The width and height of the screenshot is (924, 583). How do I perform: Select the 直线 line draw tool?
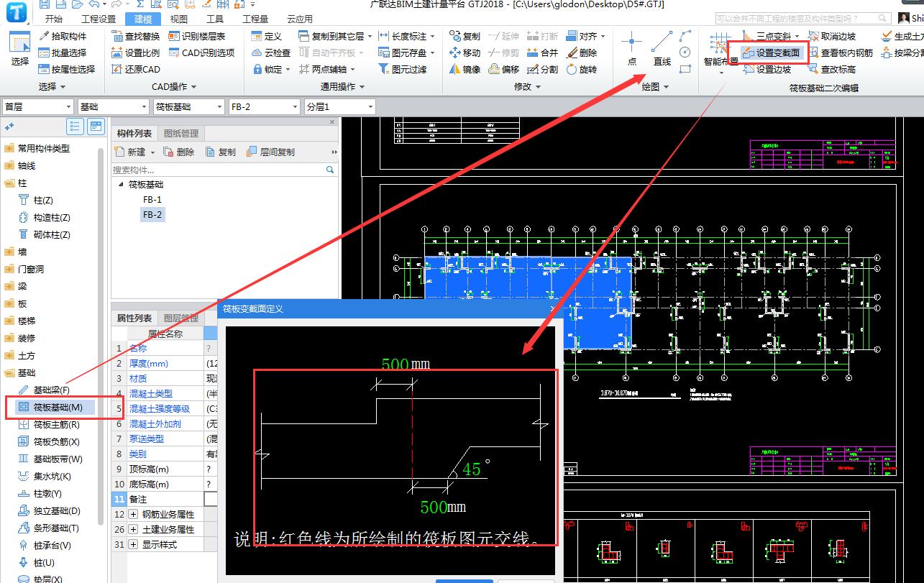click(x=662, y=49)
